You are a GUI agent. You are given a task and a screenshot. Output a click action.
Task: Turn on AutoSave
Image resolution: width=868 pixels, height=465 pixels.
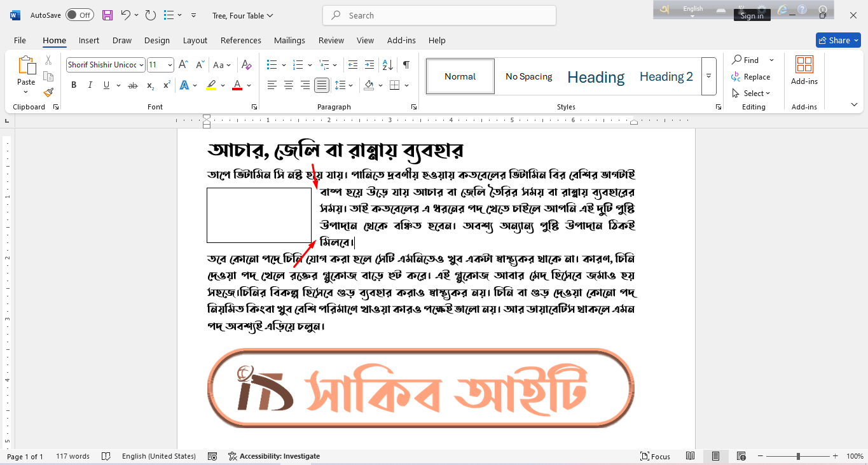[x=79, y=14]
